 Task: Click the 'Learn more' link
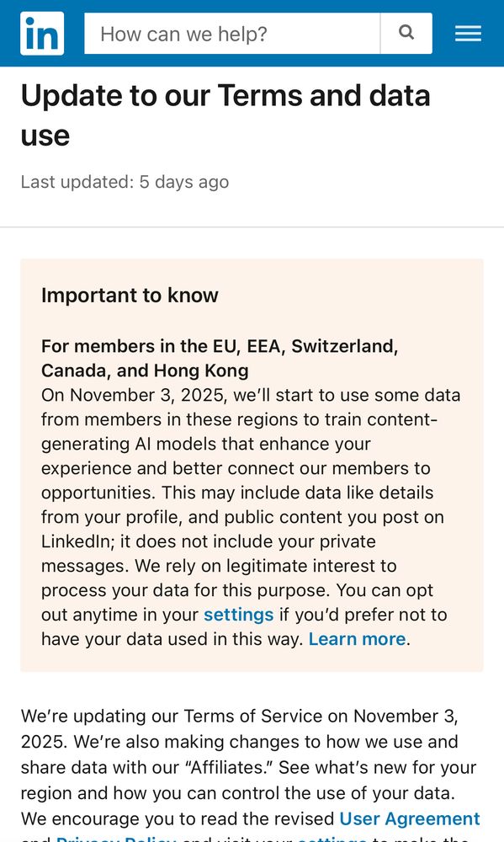pyautogui.click(x=357, y=639)
